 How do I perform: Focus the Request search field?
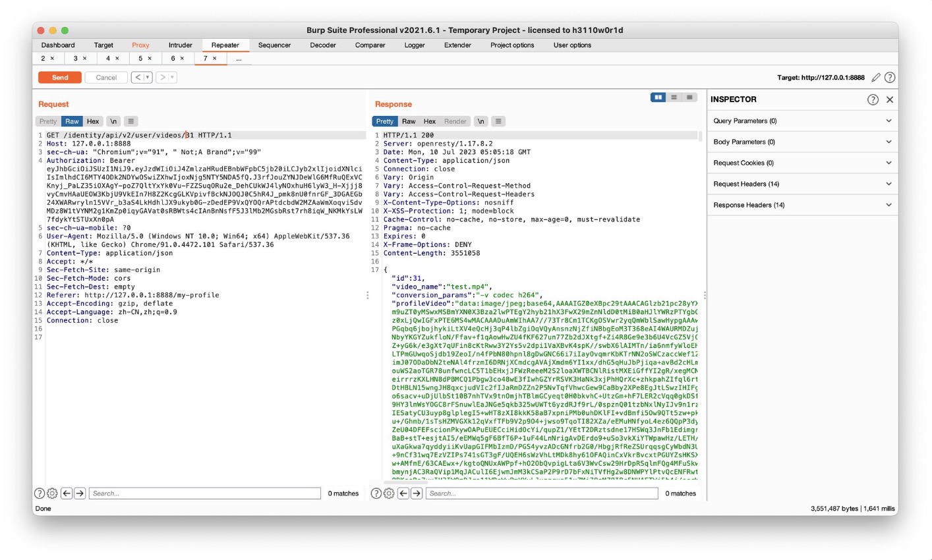[204, 493]
